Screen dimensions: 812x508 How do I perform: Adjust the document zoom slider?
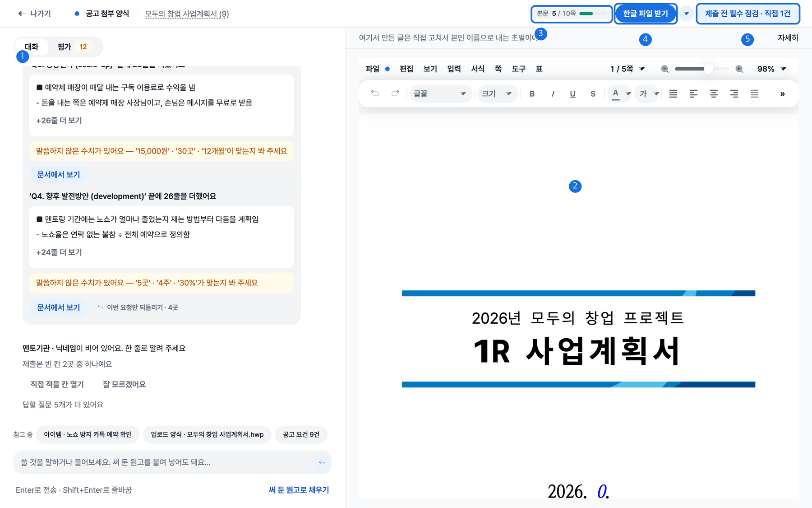coord(701,69)
